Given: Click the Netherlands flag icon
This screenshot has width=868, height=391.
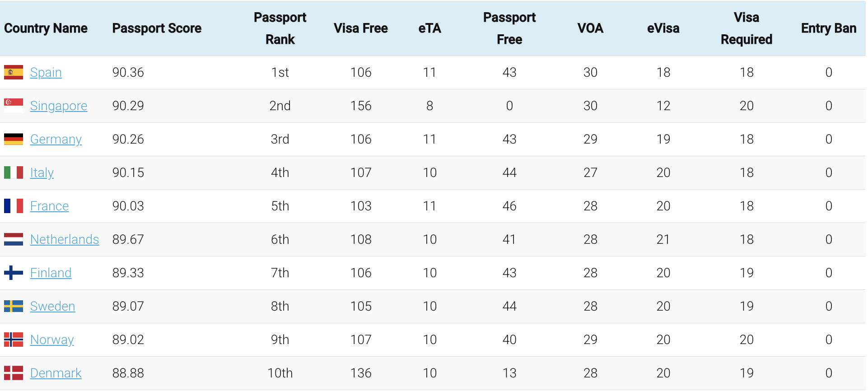Looking at the screenshot, I should pos(14,239).
